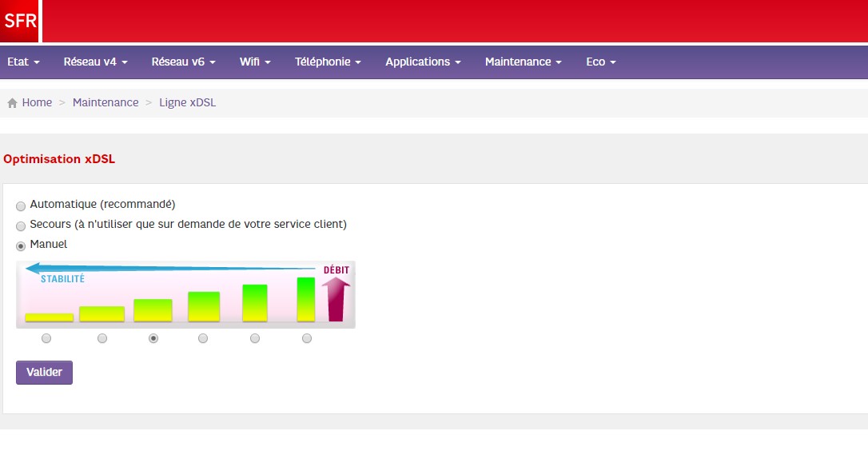Click the pink Débit arrow graphic
868x459 pixels.
pos(336,297)
